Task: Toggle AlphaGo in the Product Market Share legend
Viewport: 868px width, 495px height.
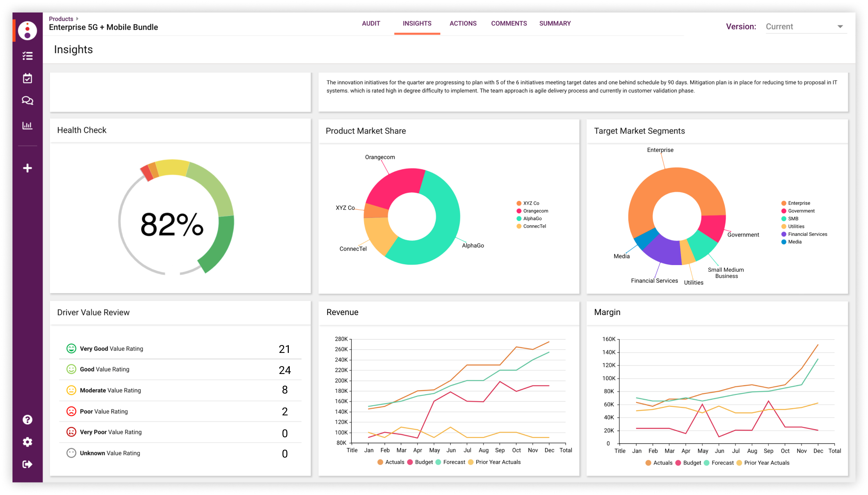Action: (532, 218)
